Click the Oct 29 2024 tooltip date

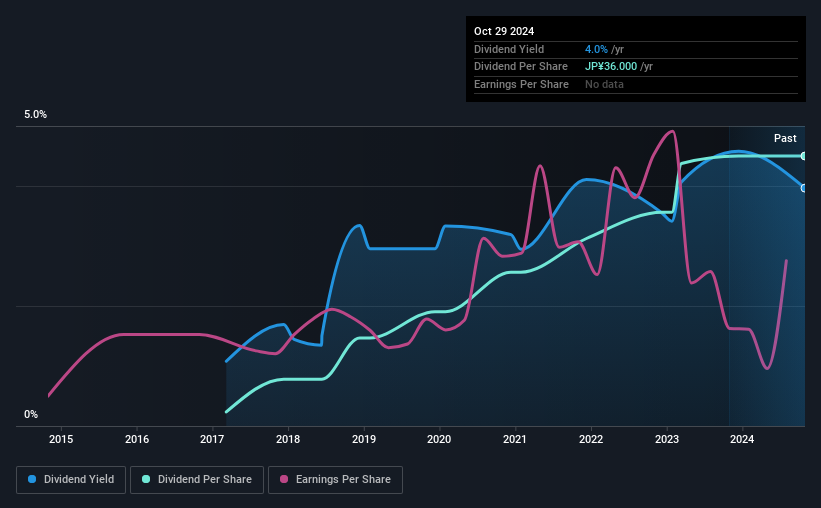(x=504, y=31)
